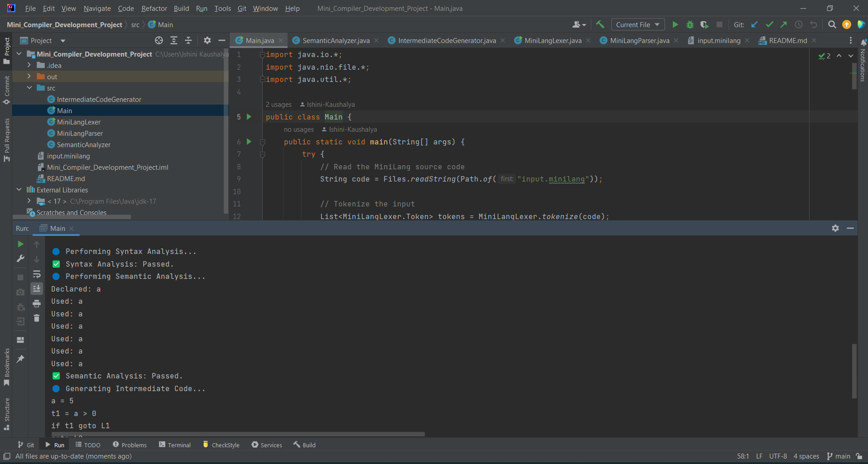Image resolution: width=868 pixels, height=464 pixels.
Task: Collapse External Libraries node
Action: point(19,190)
